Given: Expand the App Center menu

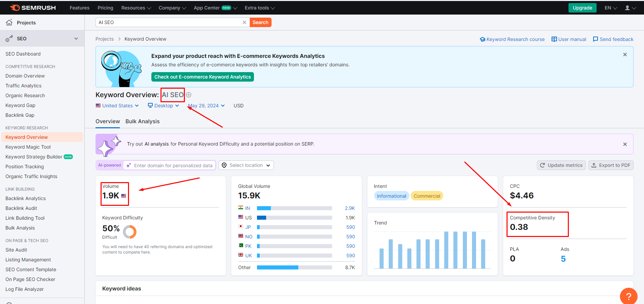Looking at the screenshot, I should point(215,8).
